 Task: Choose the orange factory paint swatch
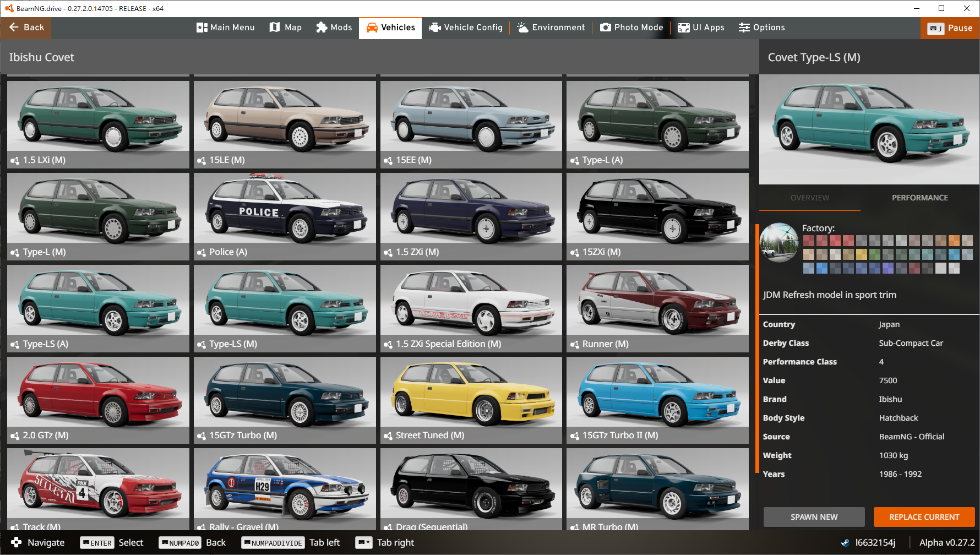point(954,241)
